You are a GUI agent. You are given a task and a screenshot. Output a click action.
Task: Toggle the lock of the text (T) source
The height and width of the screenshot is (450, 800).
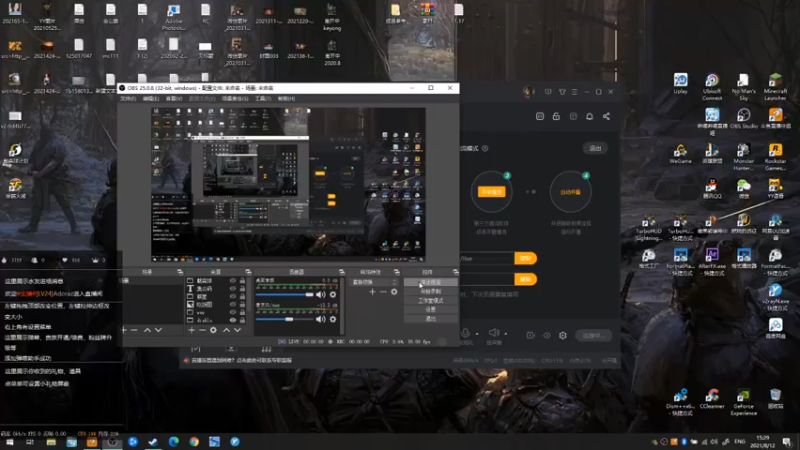pyautogui.click(x=242, y=289)
